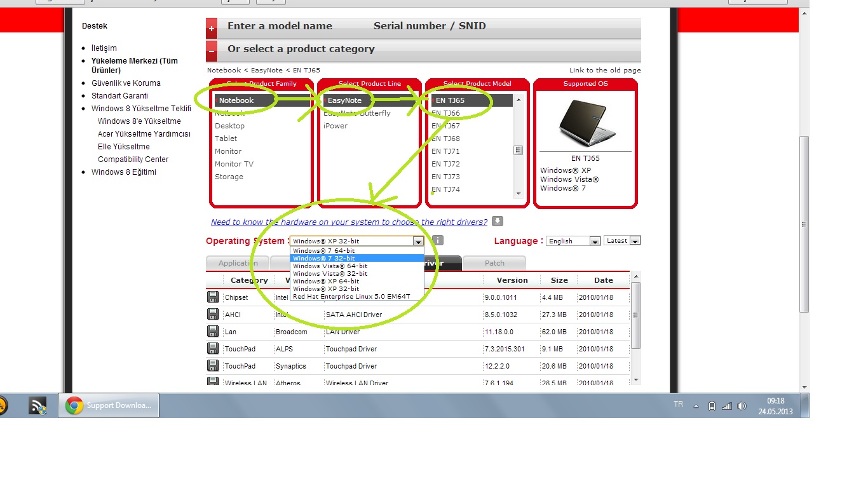Click the Size column header
This screenshot has height=488, width=868.
559,280
